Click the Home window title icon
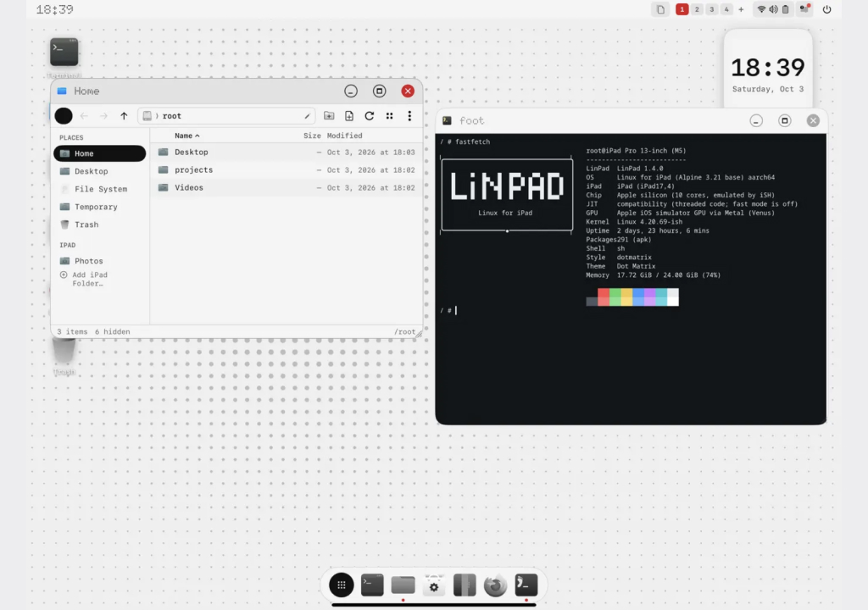This screenshot has height=610, width=868. tap(62, 91)
